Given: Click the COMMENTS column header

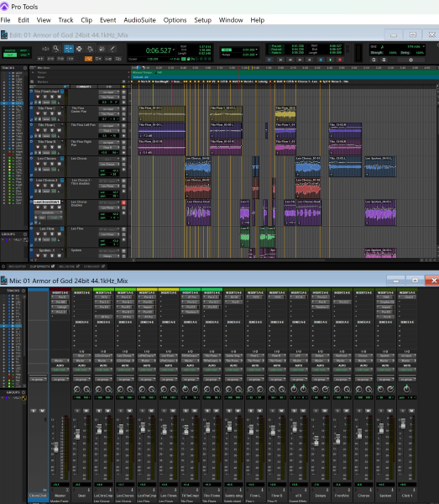Looking at the screenshot, I should (x=83, y=87).
